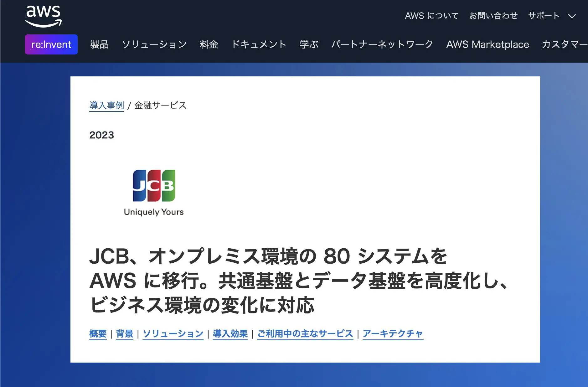This screenshot has width=588, height=387.
Task: Select 料金 in the navigation bar
Action: [x=209, y=44]
